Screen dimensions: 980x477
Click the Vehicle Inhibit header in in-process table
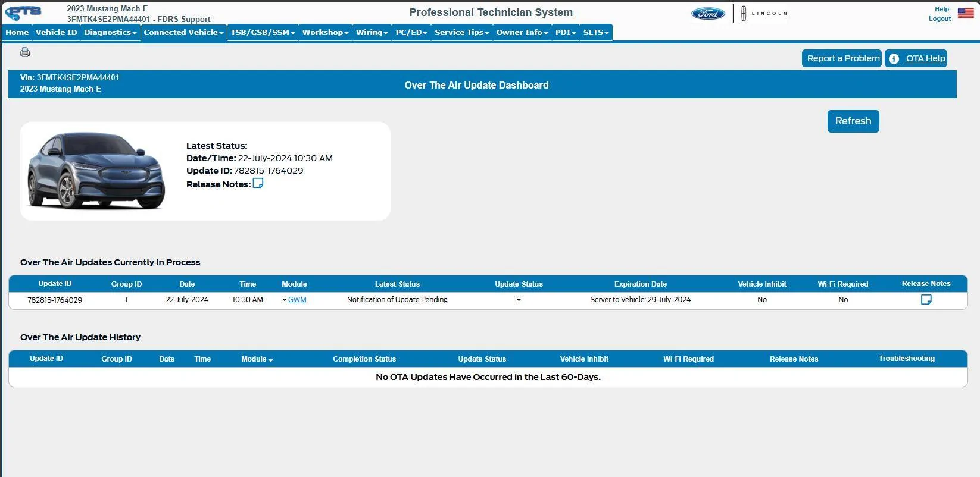[762, 284]
